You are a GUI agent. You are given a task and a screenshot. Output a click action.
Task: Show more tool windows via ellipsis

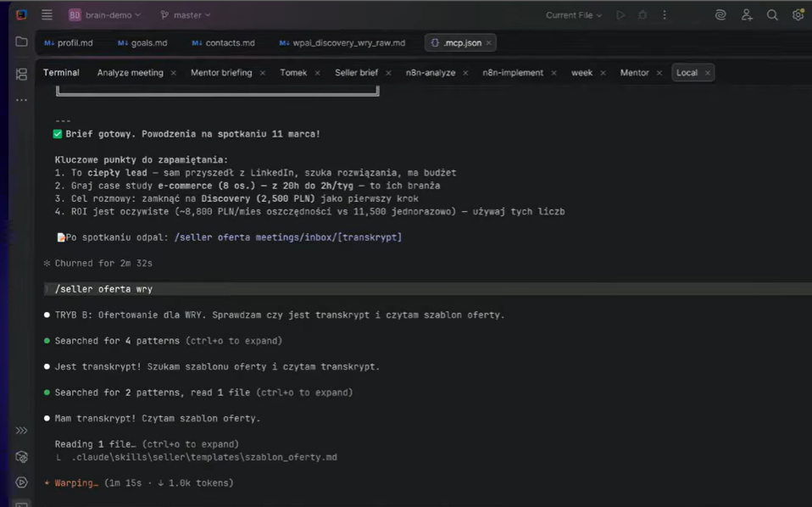[x=21, y=100]
